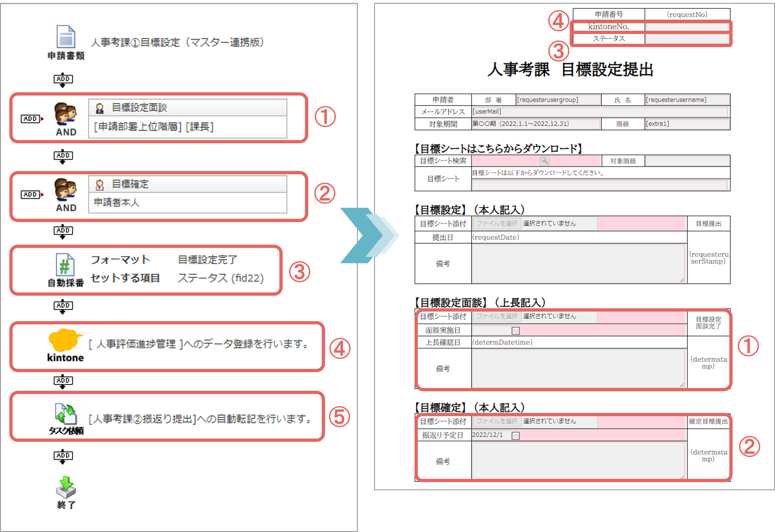Click ファイルを選択 in 目標確定 section
Screen dimensions: 775x532
(497, 421)
